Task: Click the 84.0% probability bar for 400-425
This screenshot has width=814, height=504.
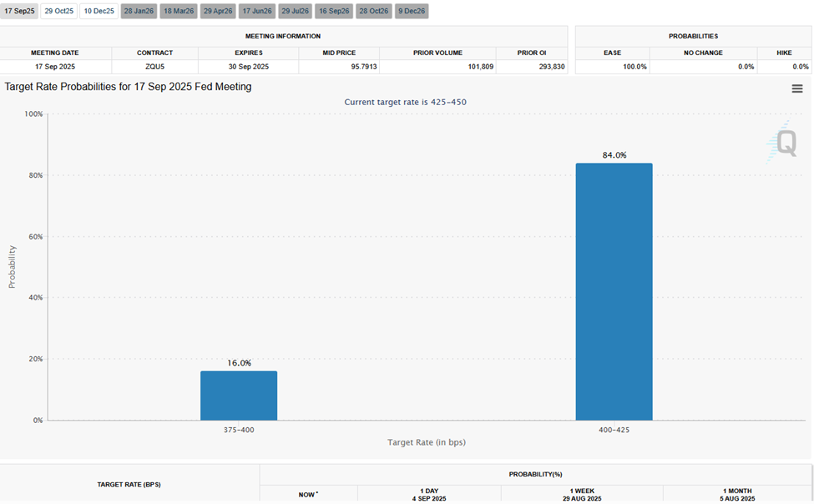Action: tap(614, 292)
